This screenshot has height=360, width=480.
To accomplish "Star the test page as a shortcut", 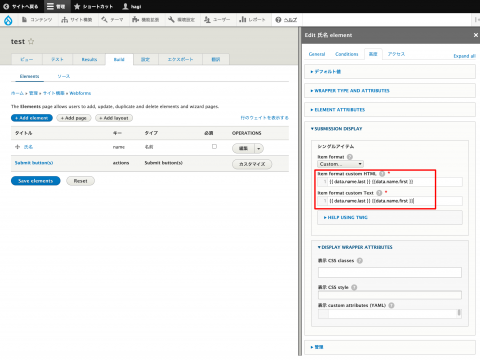I will pos(31,41).
